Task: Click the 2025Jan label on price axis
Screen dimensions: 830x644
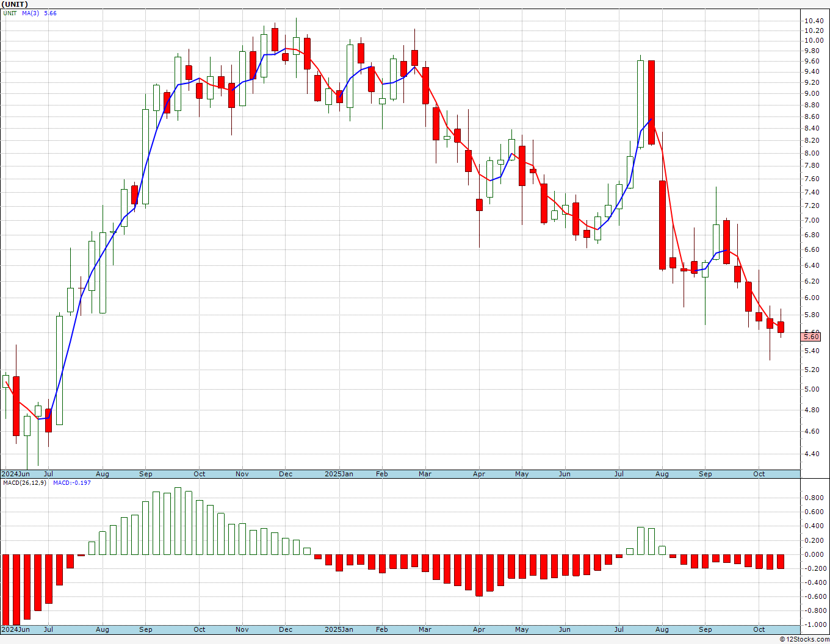Action: 339,474
